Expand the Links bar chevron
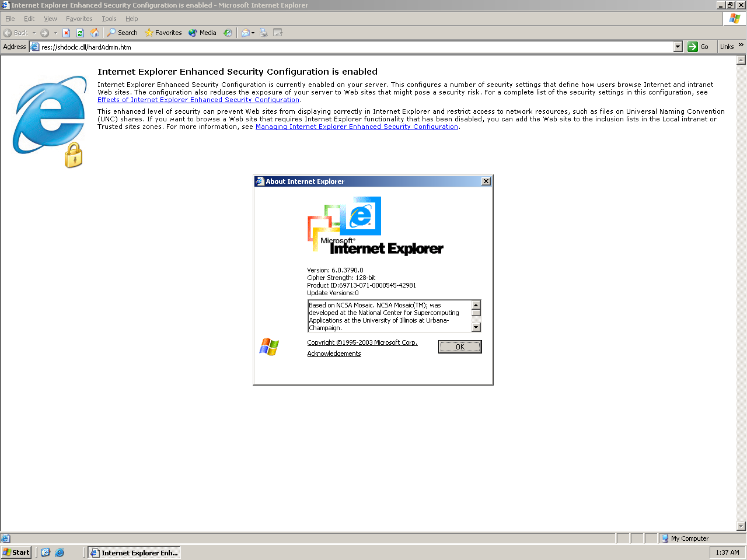Image resolution: width=747 pixels, height=560 pixels. (x=741, y=45)
